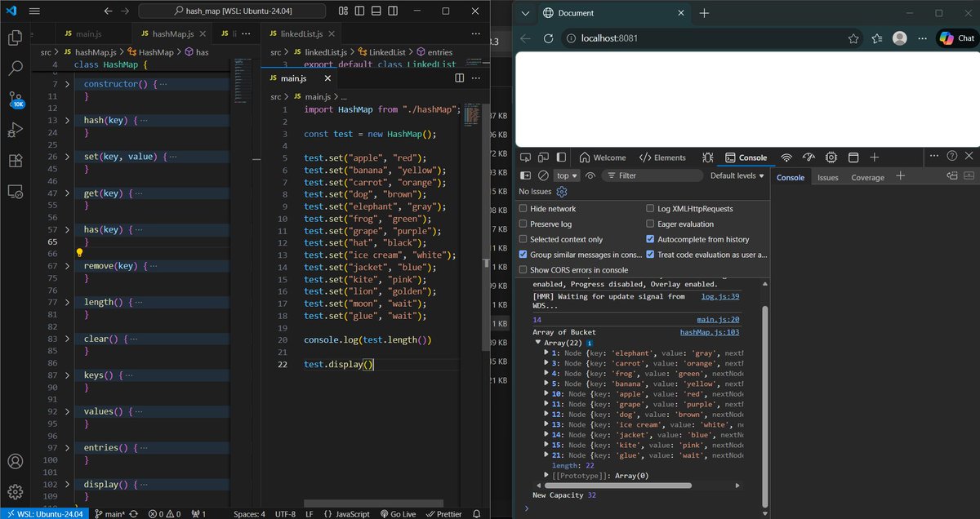Uncheck Treat code evaluation as user action
Viewport: 980px width, 519px height.
(650, 255)
